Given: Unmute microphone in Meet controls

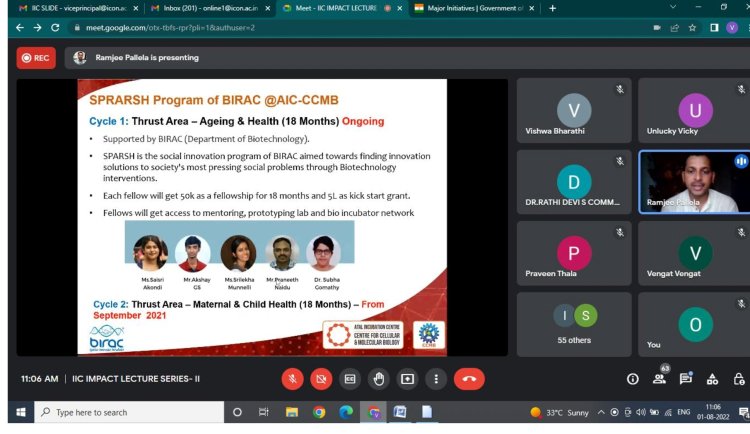Looking at the screenshot, I should (292, 379).
